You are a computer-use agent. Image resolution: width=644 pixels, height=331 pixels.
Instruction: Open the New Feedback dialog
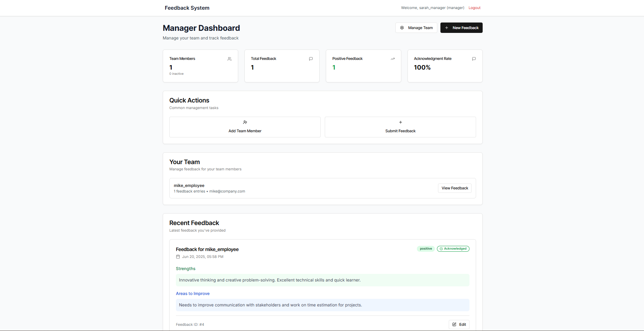coord(461,28)
